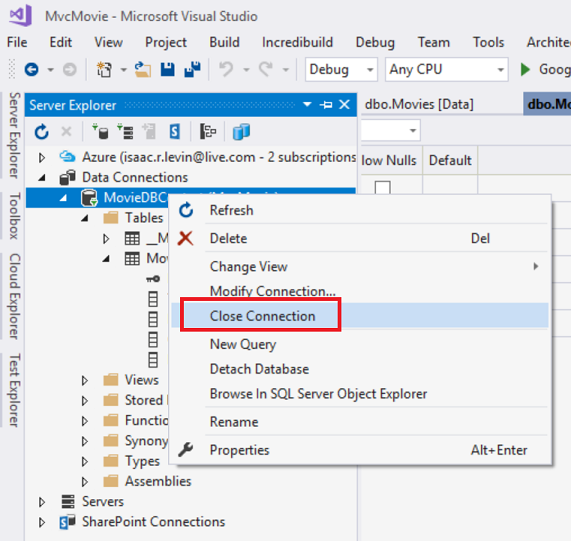
Task: Click the SharePoint connection toolbar icon
Action: click(175, 131)
